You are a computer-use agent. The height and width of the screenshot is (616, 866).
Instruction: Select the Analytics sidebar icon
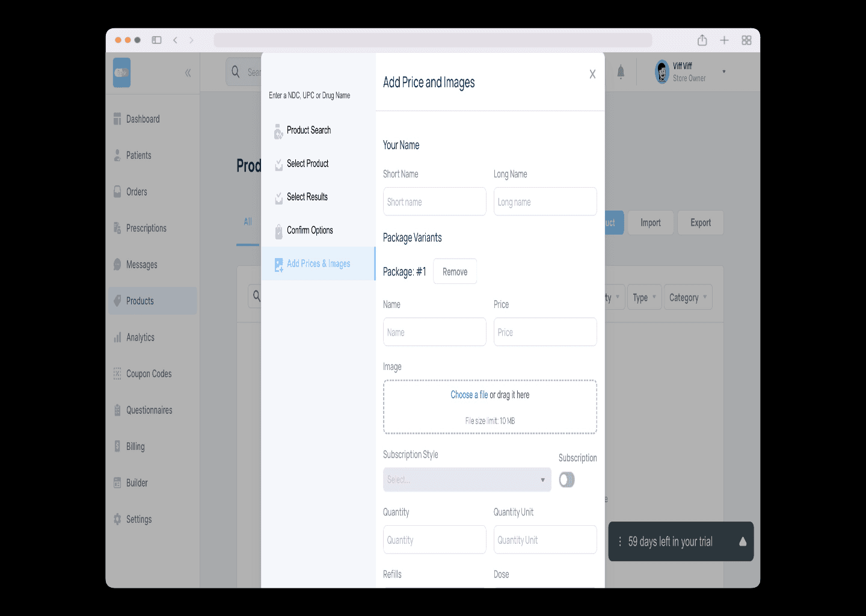[x=117, y=337]
